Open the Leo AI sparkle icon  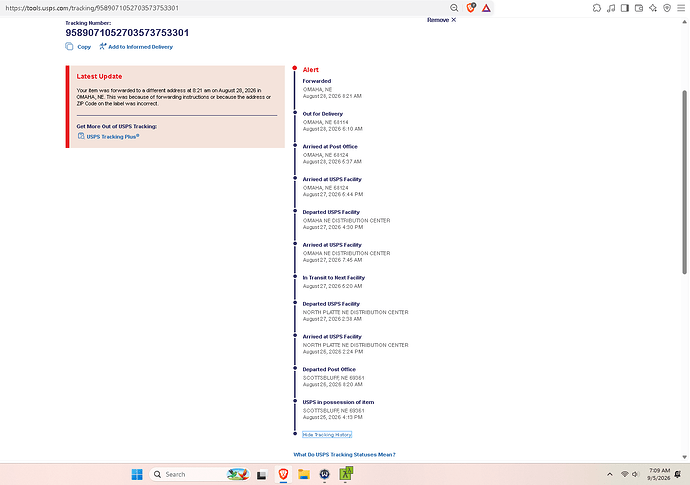pos(653,8)
